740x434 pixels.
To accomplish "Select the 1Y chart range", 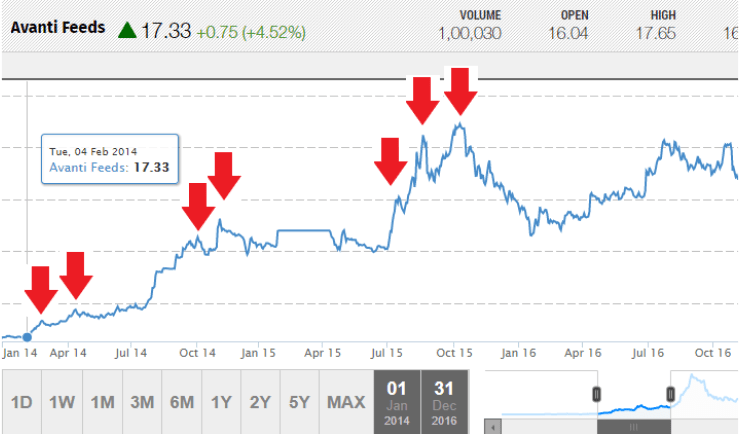I will click(x=222, y=402).
